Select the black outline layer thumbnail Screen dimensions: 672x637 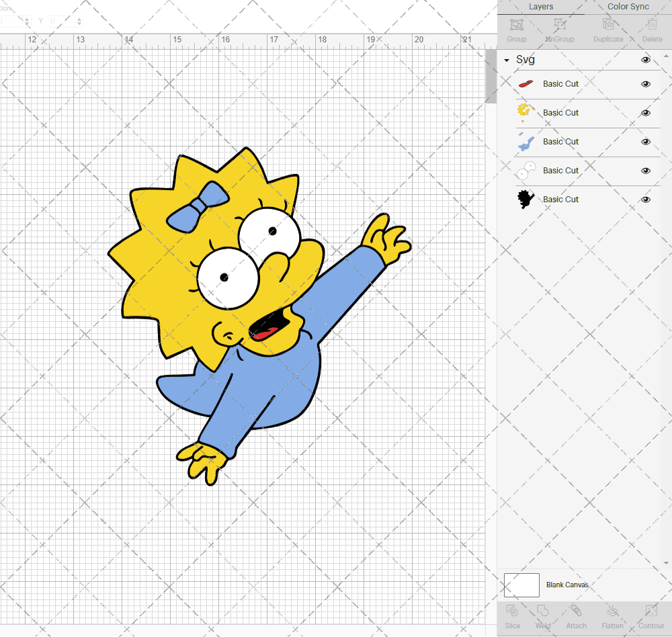click(526, 200)
